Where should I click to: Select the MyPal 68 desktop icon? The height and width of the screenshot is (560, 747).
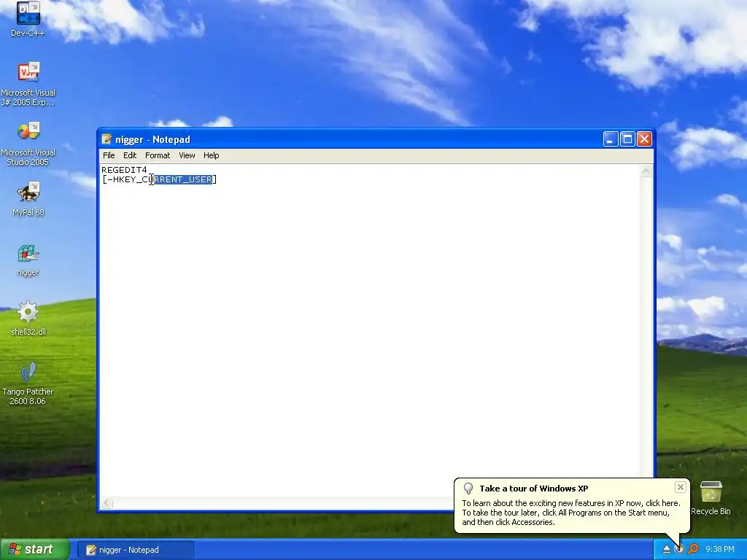(x=28, y=199)
